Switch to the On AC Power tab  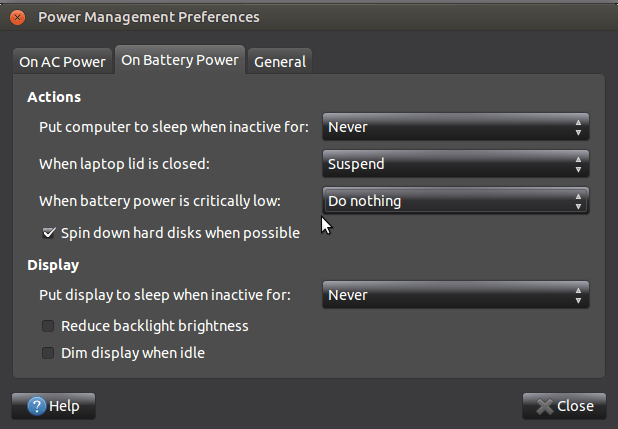click(x=62, y=62)
